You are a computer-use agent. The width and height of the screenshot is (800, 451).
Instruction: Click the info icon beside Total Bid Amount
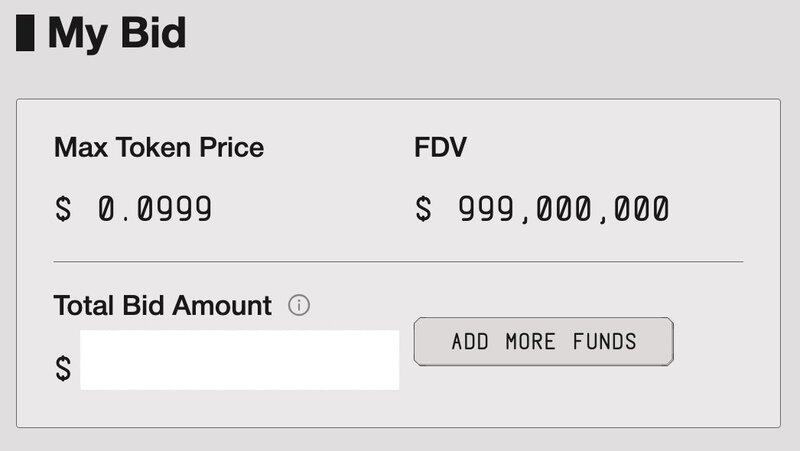[298, 306]
